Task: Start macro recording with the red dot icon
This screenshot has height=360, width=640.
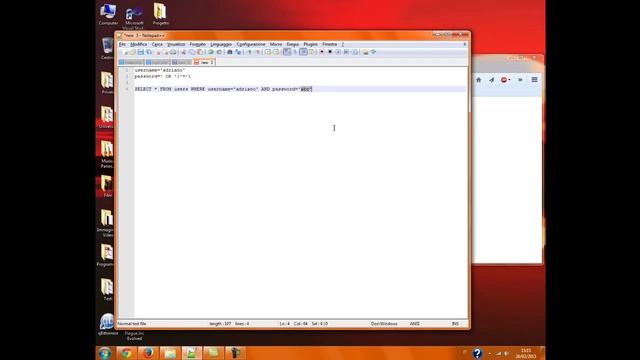Action: tap(322, 52)
